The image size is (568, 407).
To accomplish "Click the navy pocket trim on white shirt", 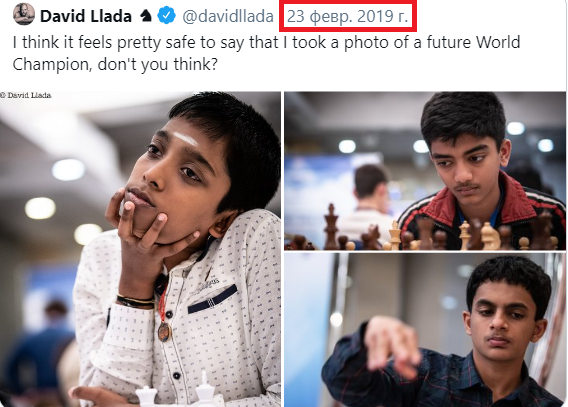I will (x=212, y=299).
